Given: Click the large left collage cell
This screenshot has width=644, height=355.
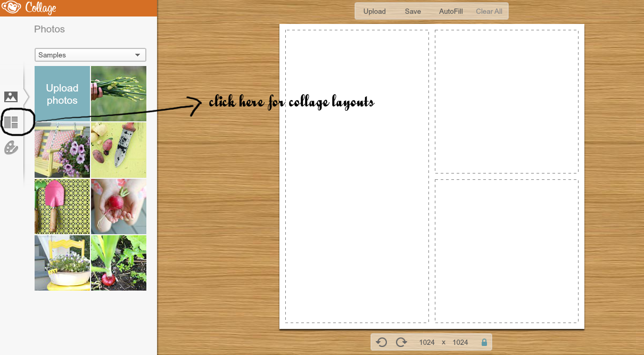Looking at the screenshot, I should click(357, 176).
